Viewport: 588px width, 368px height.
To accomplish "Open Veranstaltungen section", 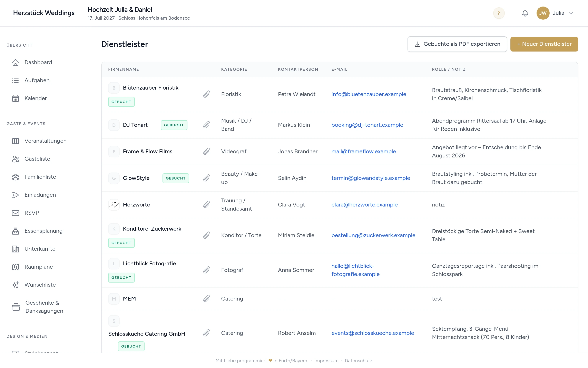I will coord(46,141).
